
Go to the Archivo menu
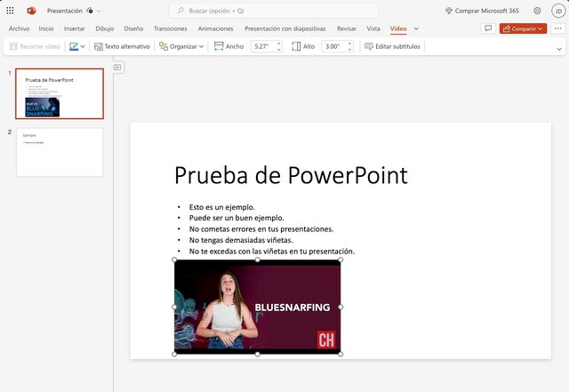tap(19, 28)
